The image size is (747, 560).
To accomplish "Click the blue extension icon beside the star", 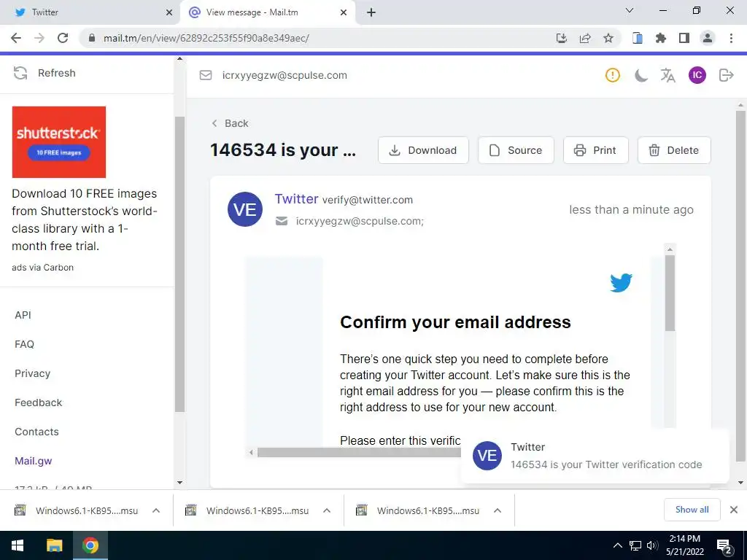I will pos(638,38).
